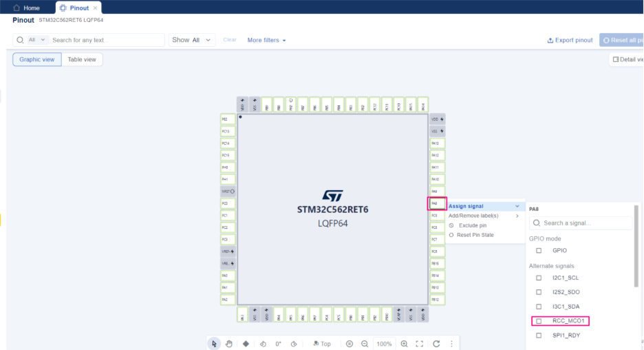Rotate chip counter-clockwise
The image size is (644, 350).
click(x=263, y=344)
